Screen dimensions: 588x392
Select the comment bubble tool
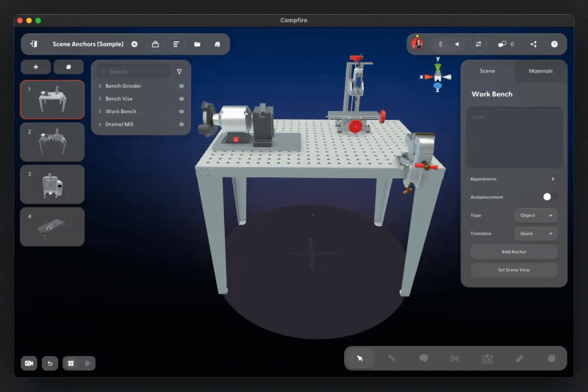point(424,358)
